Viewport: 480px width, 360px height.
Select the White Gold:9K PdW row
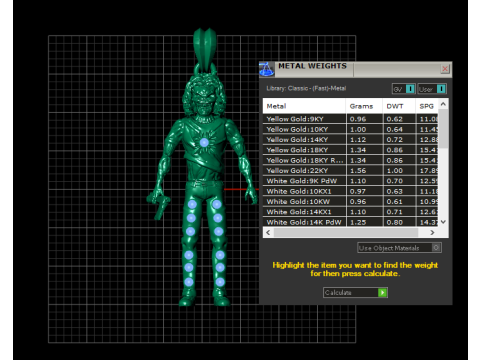point(351,181)
